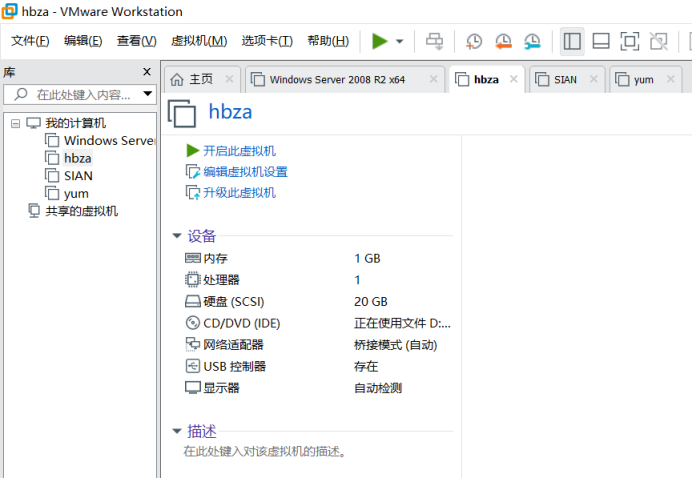Toggle the library sidebar view icon
The image size is (693, 479).
[572, 42]
